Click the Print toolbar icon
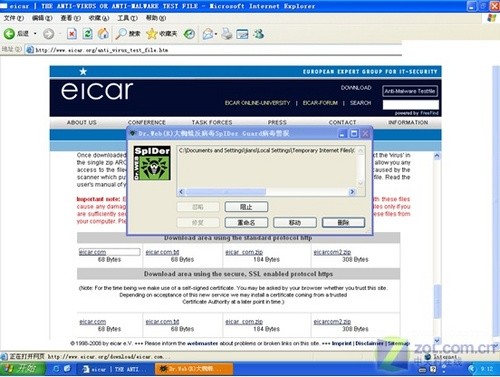This screenshot has height=377, width=500. pyautogui.click(x=227, y=34)
